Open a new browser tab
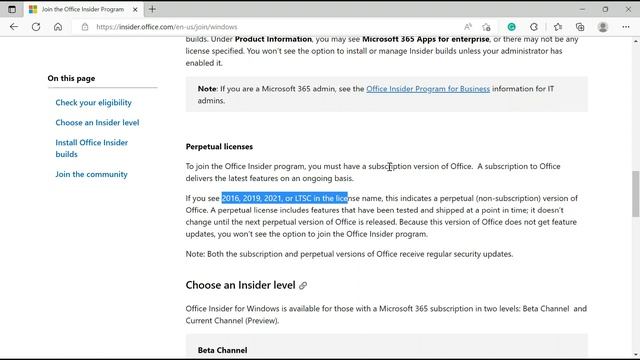 tap(152, 9)
